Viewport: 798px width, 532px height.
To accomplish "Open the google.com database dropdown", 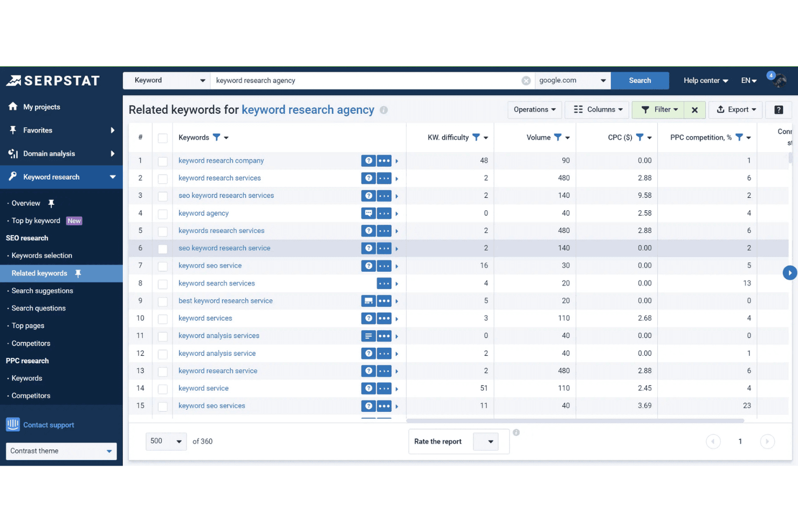I will pos(573,81).
